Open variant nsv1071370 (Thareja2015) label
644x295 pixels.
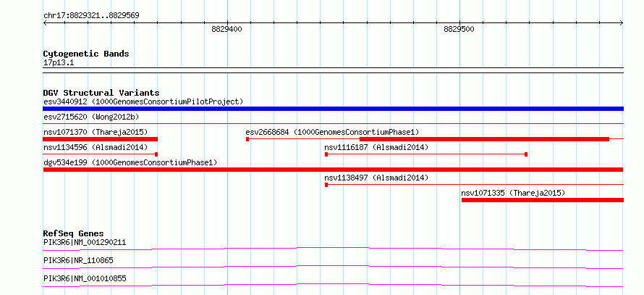tap(96, 132)
